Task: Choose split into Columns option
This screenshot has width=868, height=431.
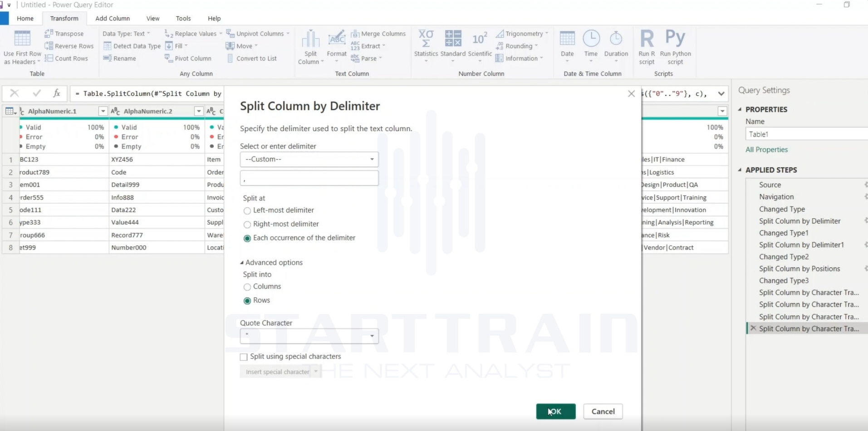Action: click(x=247, y=287)
